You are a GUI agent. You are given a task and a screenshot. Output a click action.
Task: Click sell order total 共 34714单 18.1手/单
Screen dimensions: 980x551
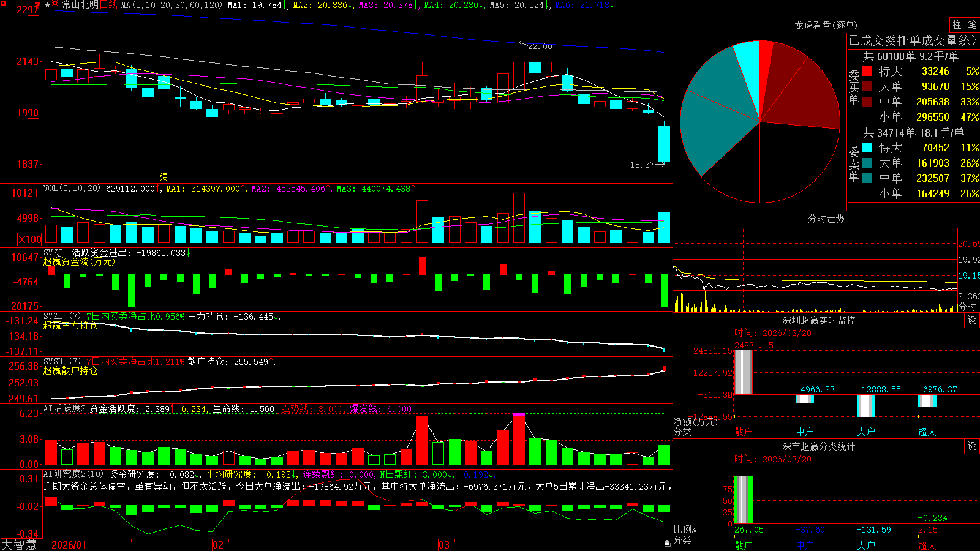pos(913,132)
